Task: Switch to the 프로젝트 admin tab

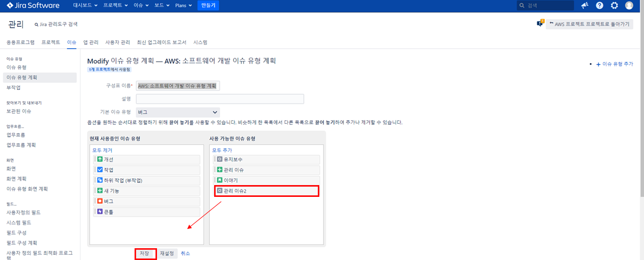Action: pyautogui.click(x=51, y=42)
